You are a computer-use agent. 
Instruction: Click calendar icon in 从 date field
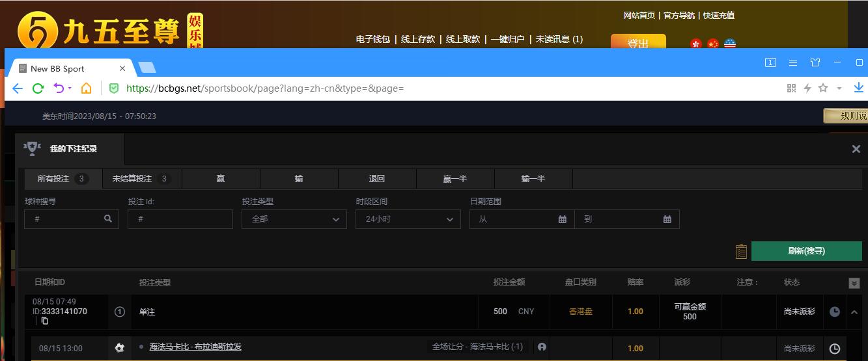pyautogui.click(x=563, y=219)
